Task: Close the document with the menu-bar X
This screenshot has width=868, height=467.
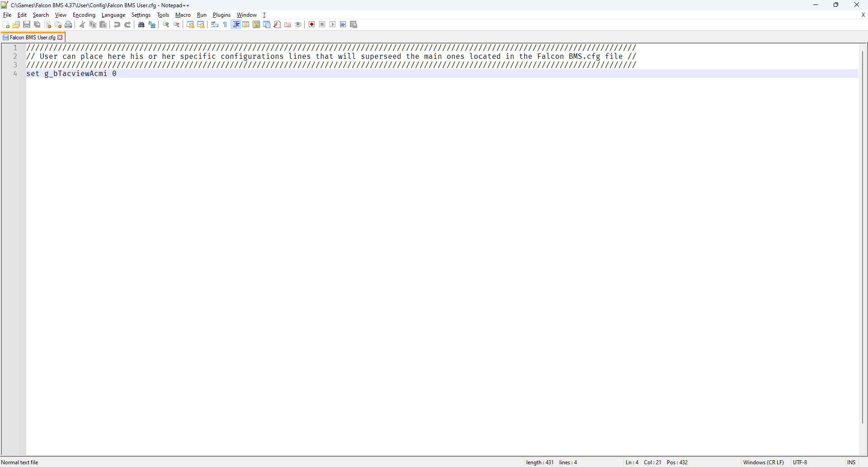Action: click(863, 15)
